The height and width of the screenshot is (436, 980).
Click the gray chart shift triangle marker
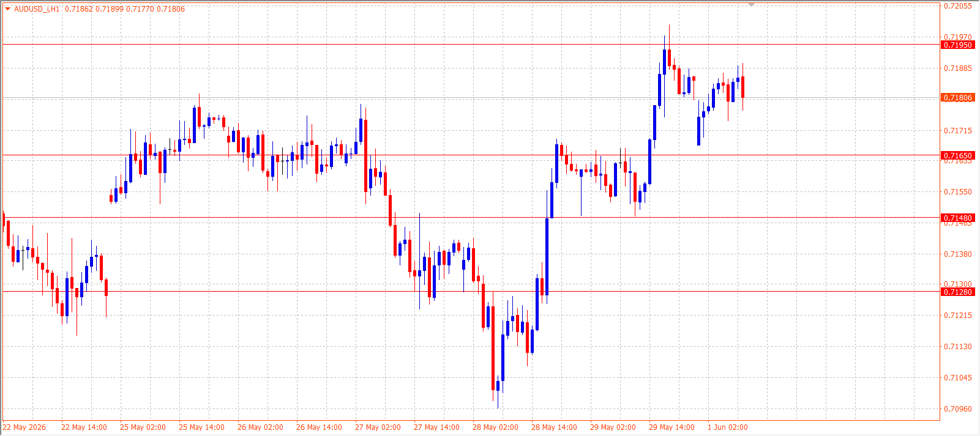click(751, 5)
